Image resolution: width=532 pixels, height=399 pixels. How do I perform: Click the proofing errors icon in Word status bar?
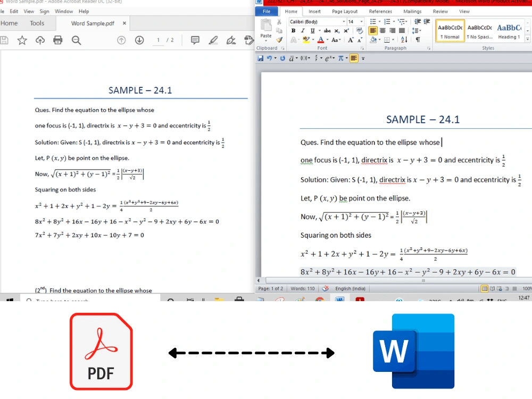tap(326, 288)
